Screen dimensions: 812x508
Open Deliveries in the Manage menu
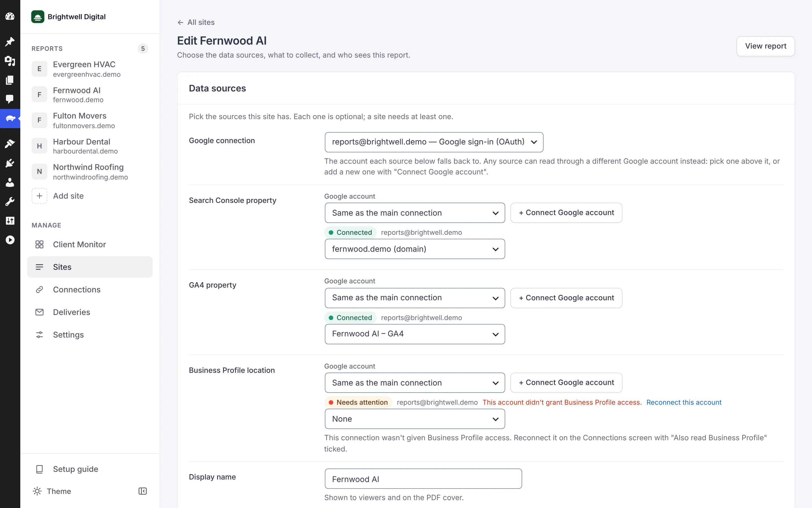[x=90, y=312]
